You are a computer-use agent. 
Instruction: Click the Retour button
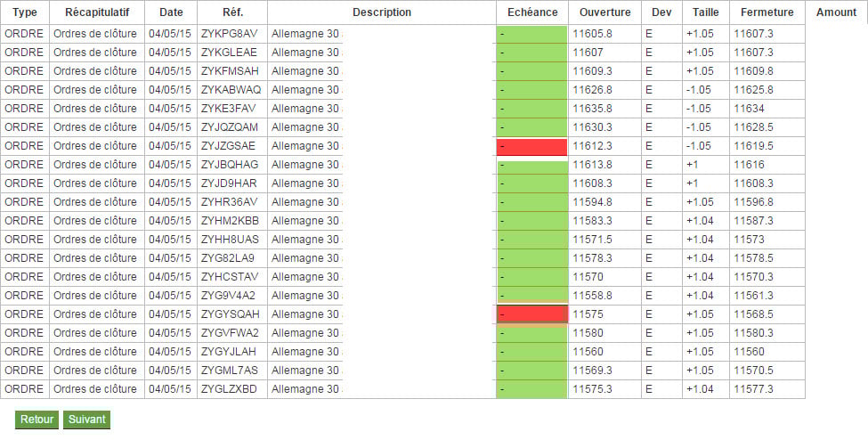coord(37,420)
